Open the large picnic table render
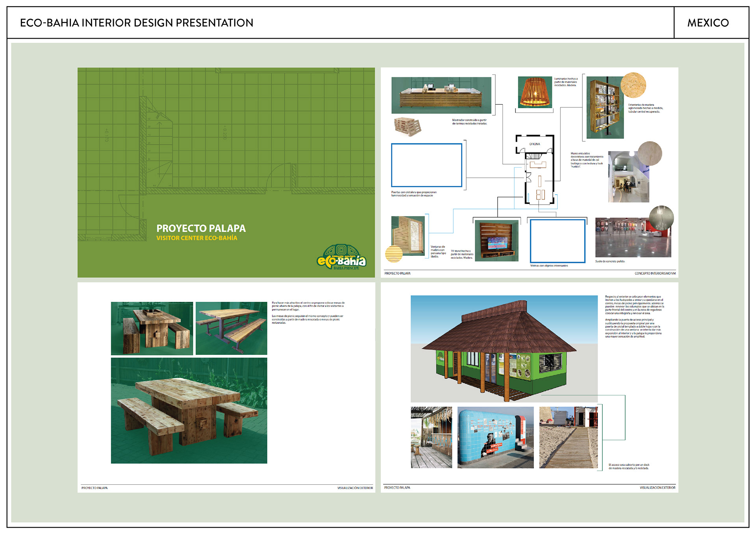This screenshot has height=534, width=756. (189, 410)
